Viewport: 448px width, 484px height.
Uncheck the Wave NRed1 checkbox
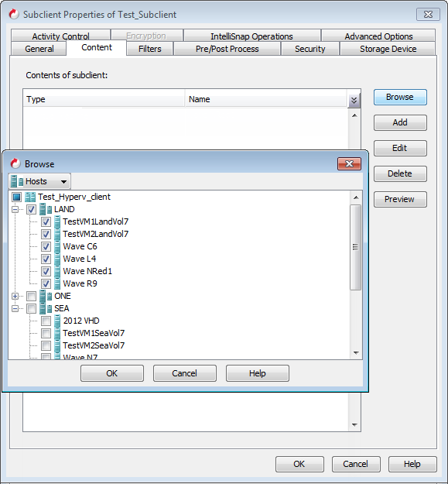46,271
